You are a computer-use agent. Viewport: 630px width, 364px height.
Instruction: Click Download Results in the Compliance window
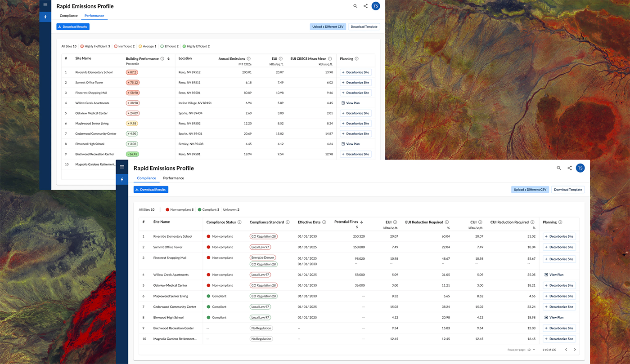[151, 190]
